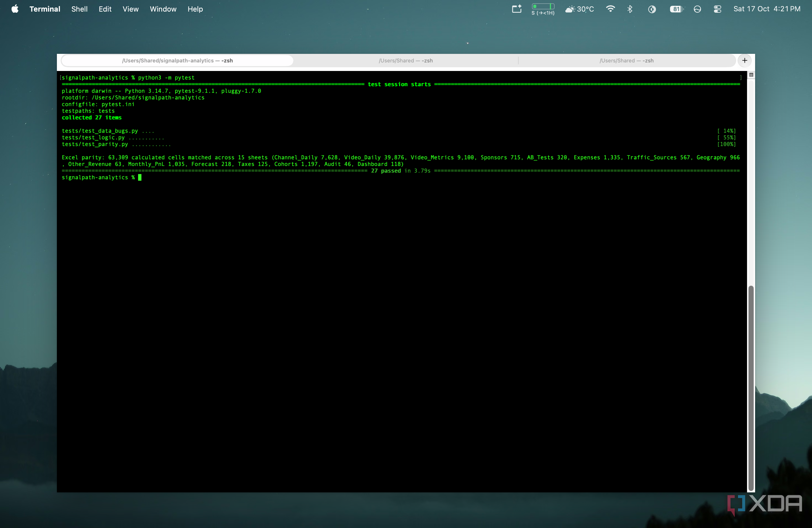Switch to the signalpath-analytics zsh tab
This screenshot has height=528, width=812.
(177, 60)
